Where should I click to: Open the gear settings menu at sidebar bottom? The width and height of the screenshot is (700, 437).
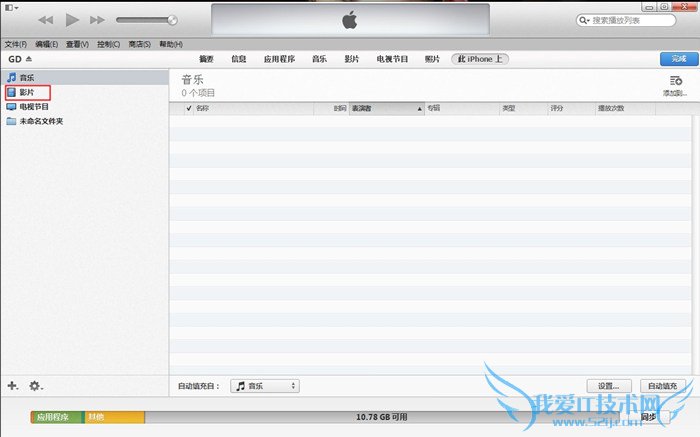tap(36, 386)
